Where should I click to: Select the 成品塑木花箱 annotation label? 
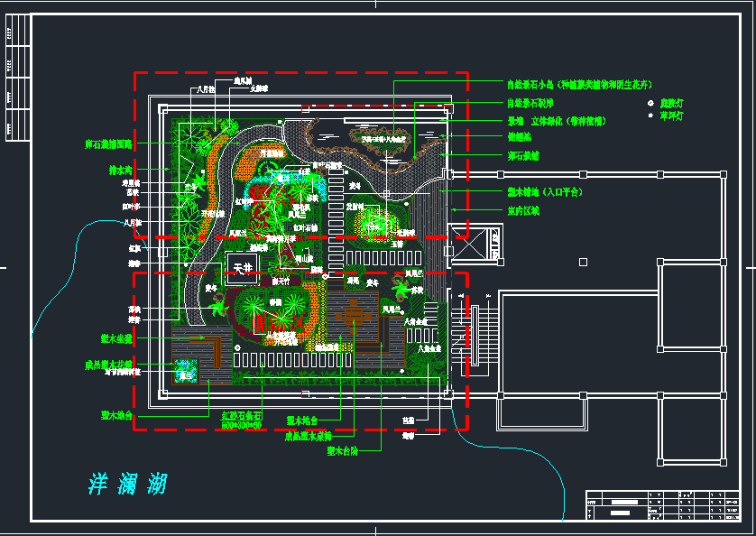pyautogui.click(x=108, y=365)
